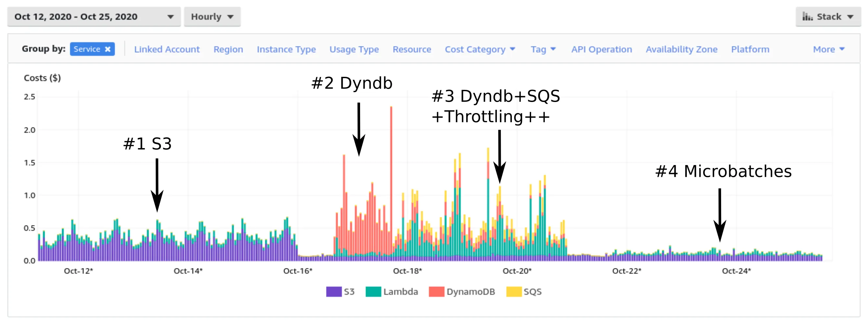This screenshot has width=868, height=322.
Task: Click the SQS legend label
Action: point(532,292)
